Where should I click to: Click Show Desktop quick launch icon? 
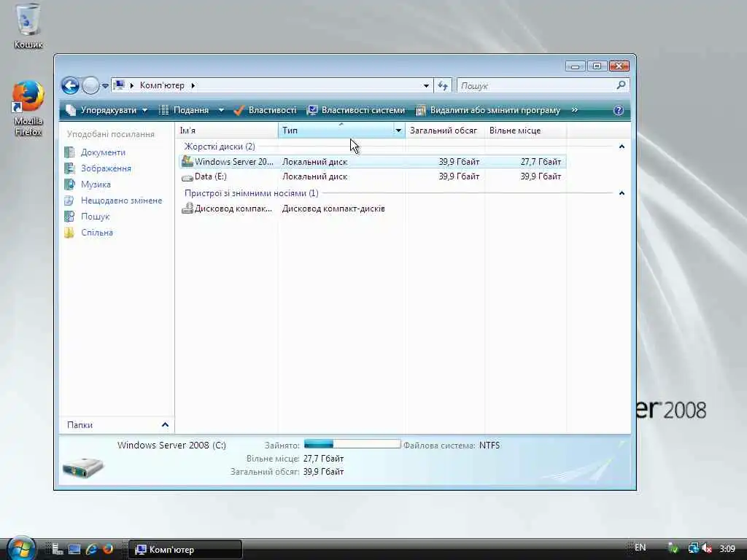pyautogui.click(x=74, y=549)
